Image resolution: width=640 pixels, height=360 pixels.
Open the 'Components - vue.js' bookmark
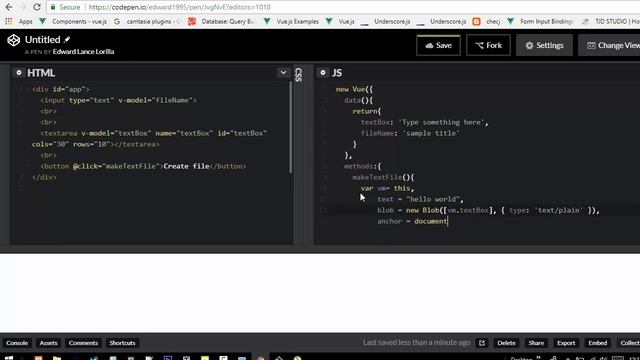coord(73,21)
